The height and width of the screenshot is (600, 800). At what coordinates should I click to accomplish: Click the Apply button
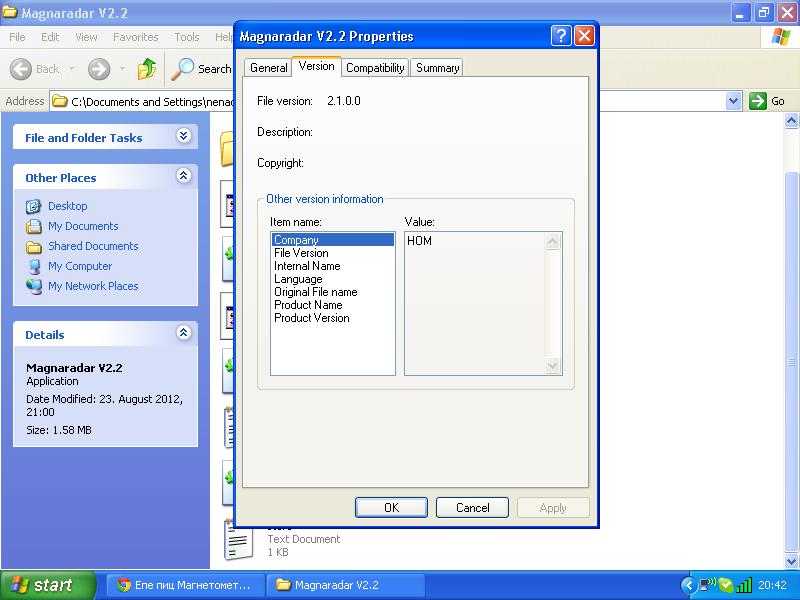[x=553, y=508]
